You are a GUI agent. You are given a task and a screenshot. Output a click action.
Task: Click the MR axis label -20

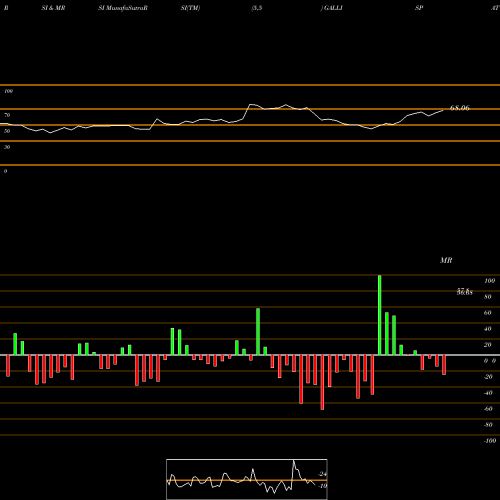pos(488,377)
